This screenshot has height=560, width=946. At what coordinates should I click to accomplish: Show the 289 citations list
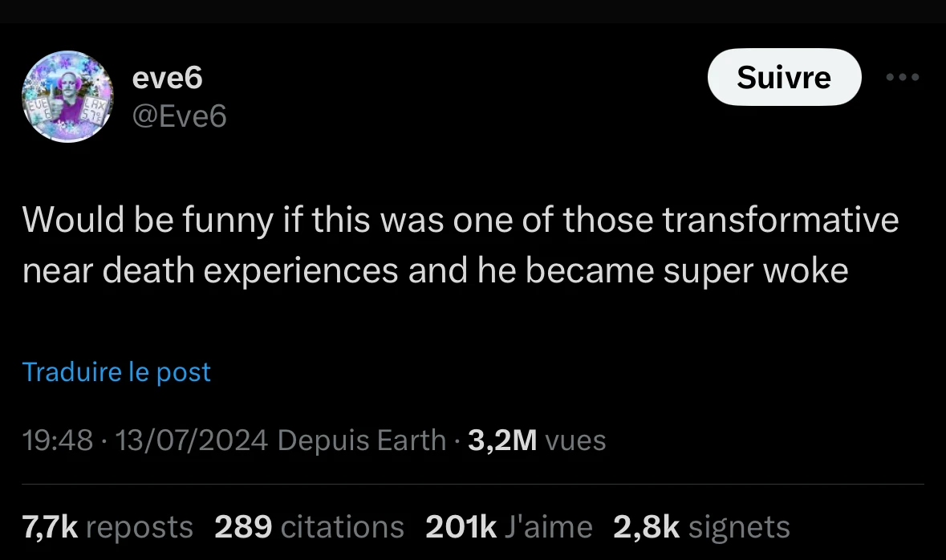tap(309, 527)
